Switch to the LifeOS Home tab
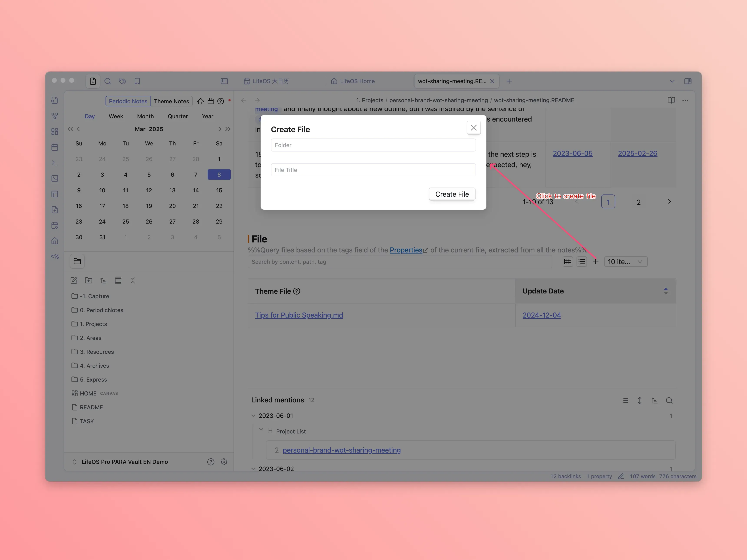The height and width of the screenshot is (560, 747). click(x=357, y=81)
